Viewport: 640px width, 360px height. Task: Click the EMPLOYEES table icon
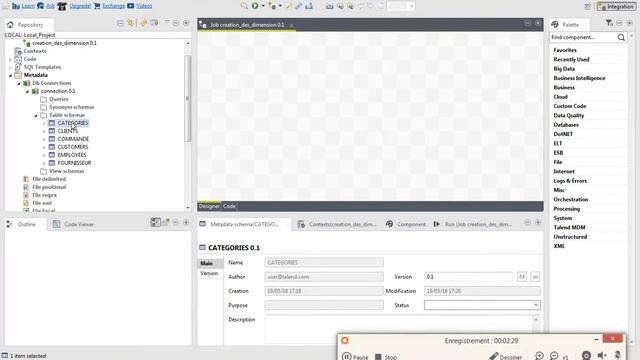pyautogui.click(x=52, y=155)
